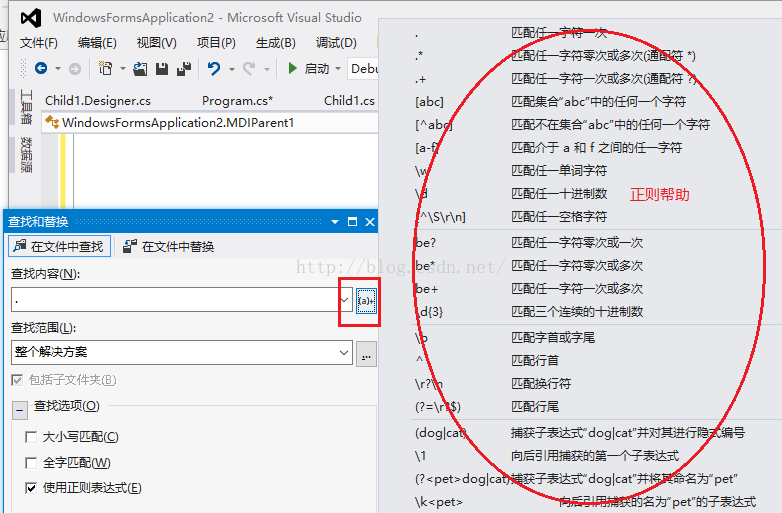The width and height of the screenshot is (782, 513).
Task: Save the file with the floppy icon
Action: [162, 69]
